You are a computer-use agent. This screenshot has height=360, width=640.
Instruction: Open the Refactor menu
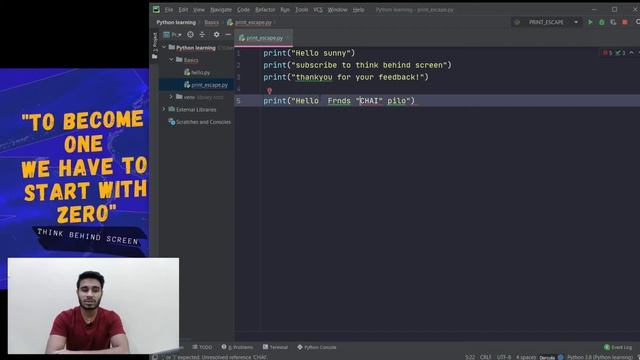[265, 9]
